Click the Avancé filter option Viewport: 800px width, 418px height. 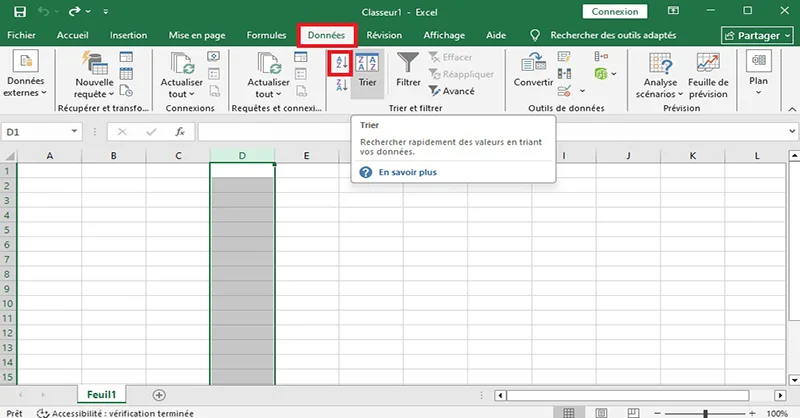(x=452, y=91)
